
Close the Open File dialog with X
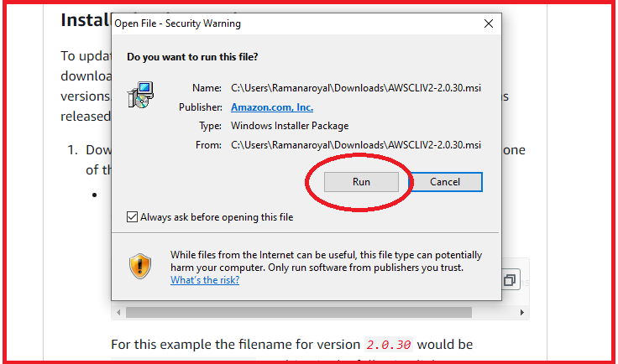489,23
